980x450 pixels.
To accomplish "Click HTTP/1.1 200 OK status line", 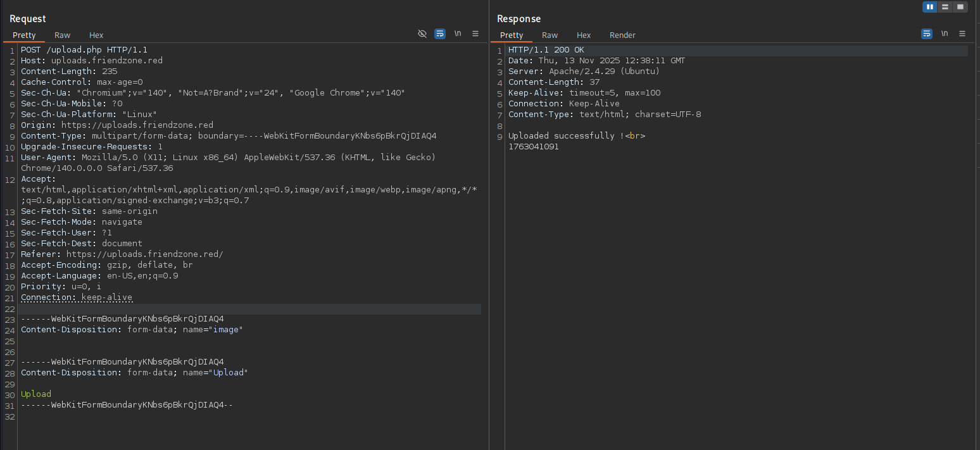I will pos(546,50).
